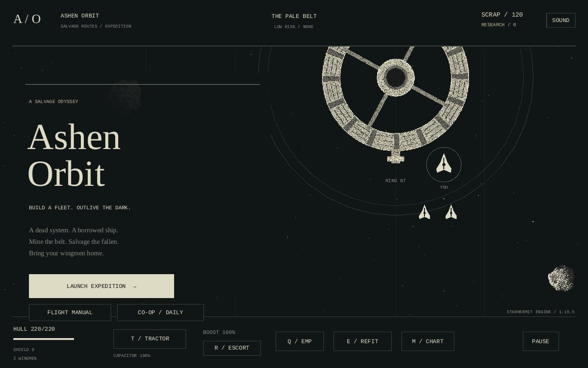588x368 pixels.
Task: Click the station docking port above RING 07
Action: (x=396, y=156)
